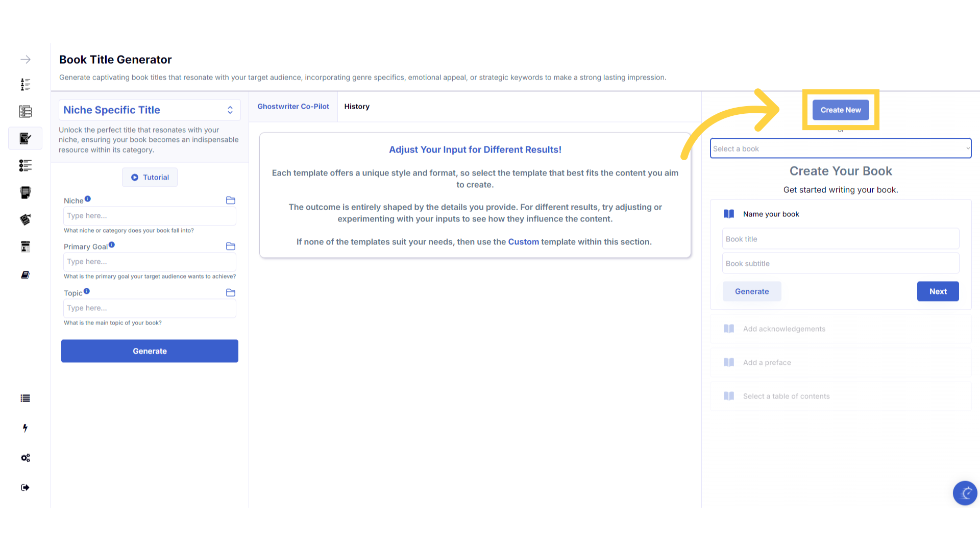Open the Select a book dropdown
Viewport: 980px width, 551px height.
(x=840, y=148)
